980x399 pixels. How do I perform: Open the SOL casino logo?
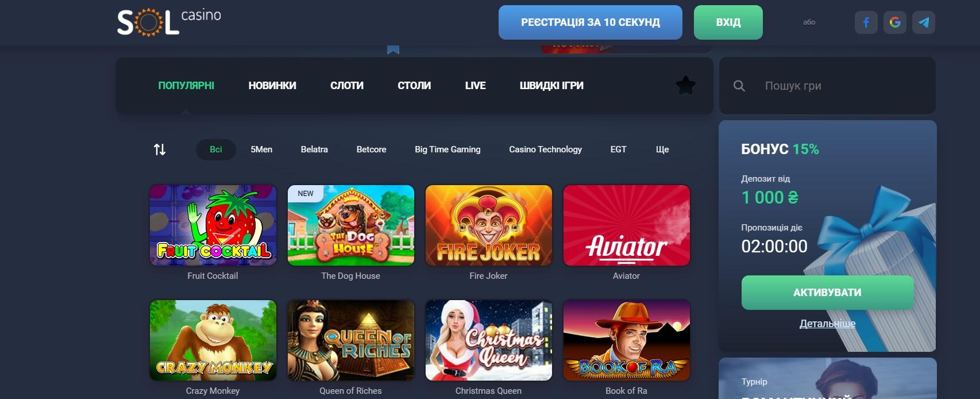(169, 22)
